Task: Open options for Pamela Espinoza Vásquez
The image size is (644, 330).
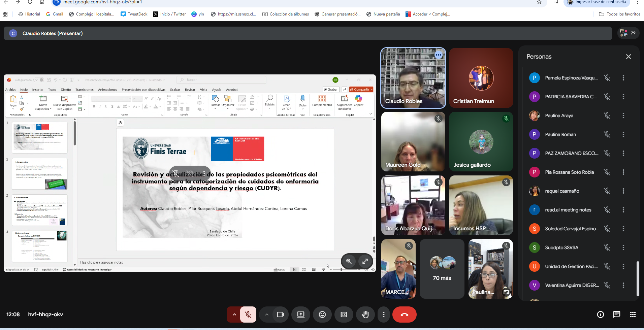Action: (623, 78)
